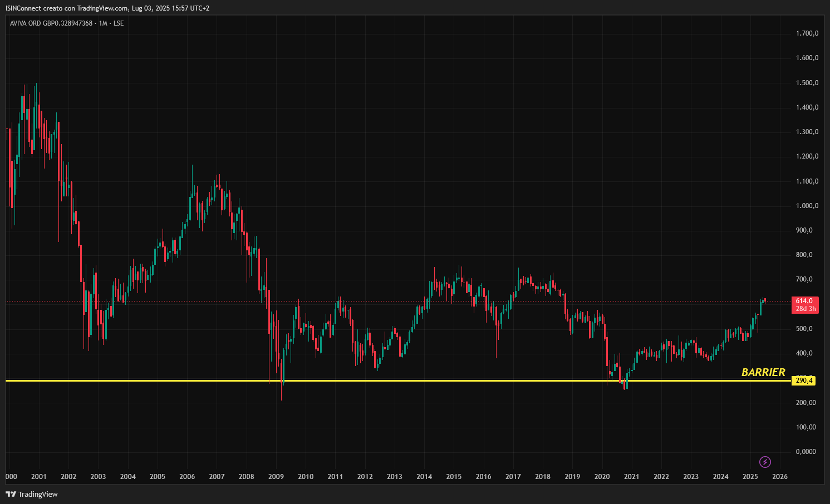Click the 2018 year on time axis
The image size is (830, 504).
tap(543, 477)
